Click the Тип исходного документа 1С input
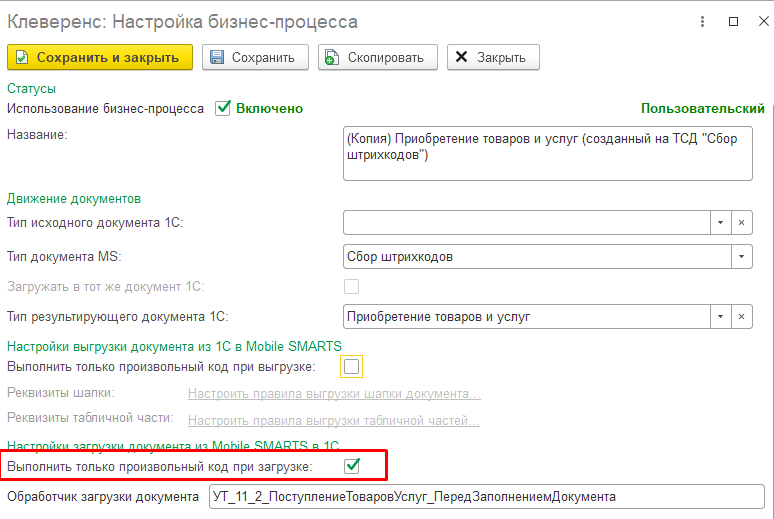774x519 pixels. 527,223
